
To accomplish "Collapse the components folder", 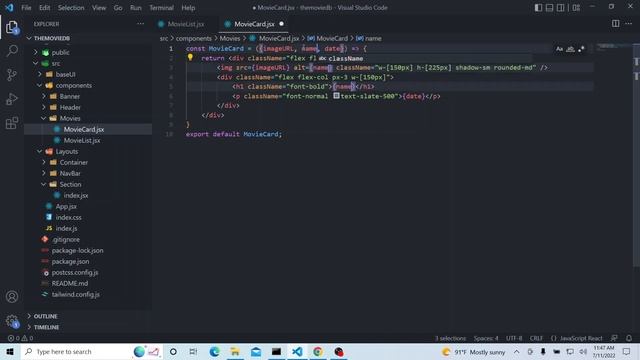I will tap(40, 85).
